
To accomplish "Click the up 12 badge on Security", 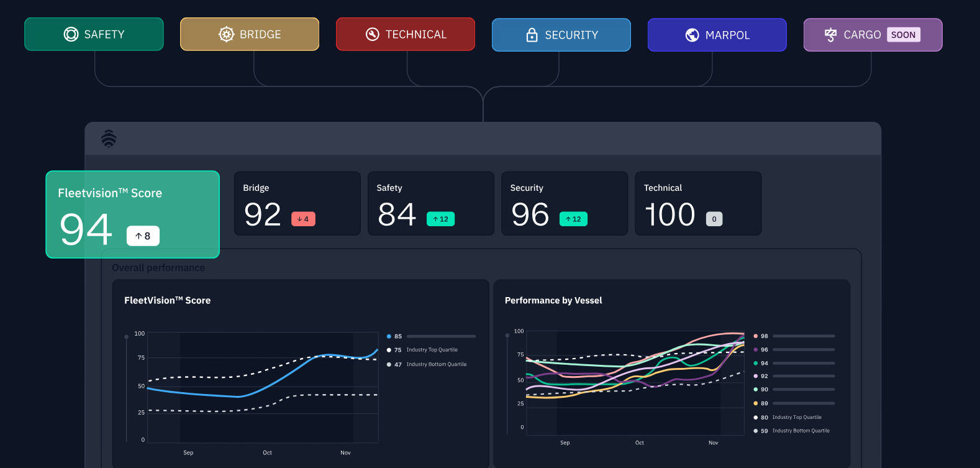I will click(573, 219).
